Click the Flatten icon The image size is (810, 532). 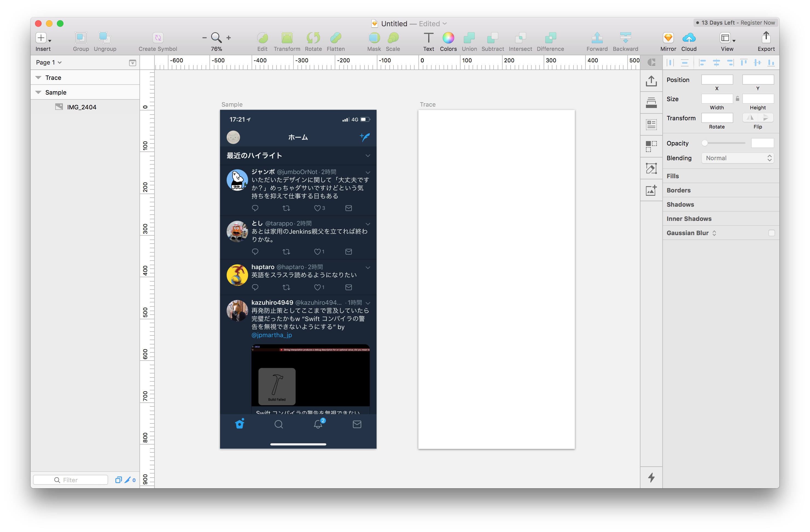(336, 38)
